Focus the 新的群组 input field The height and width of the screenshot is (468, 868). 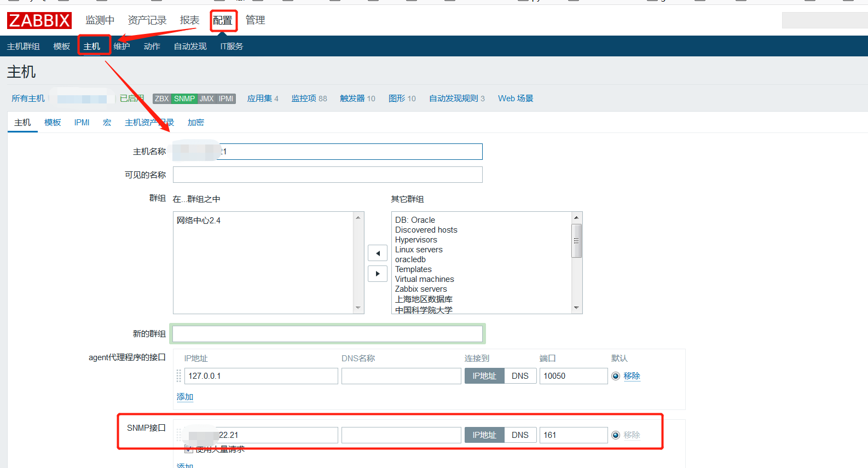pos(327,333)
